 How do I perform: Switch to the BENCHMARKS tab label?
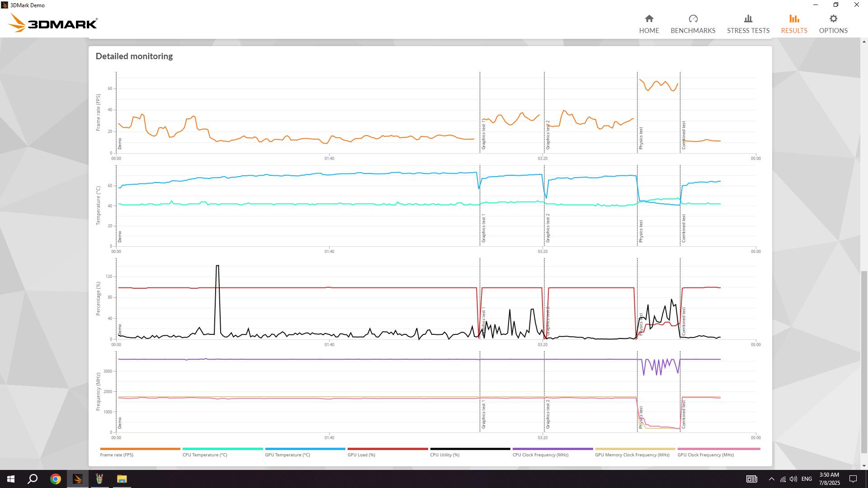click(693, 31)
